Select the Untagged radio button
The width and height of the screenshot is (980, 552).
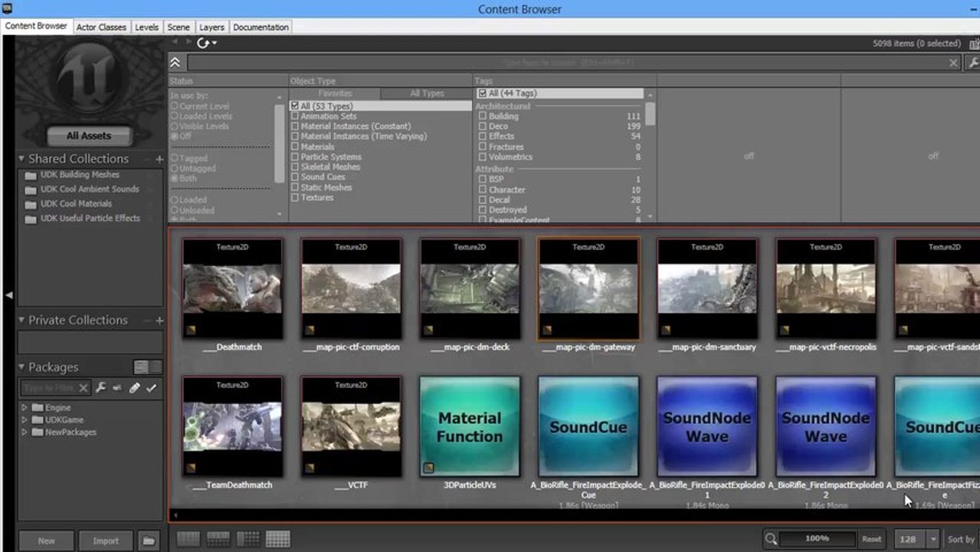(x=175, y=169)
